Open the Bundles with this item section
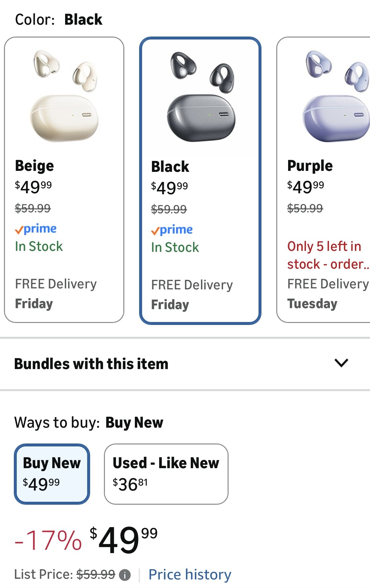 tap(91, 364)
